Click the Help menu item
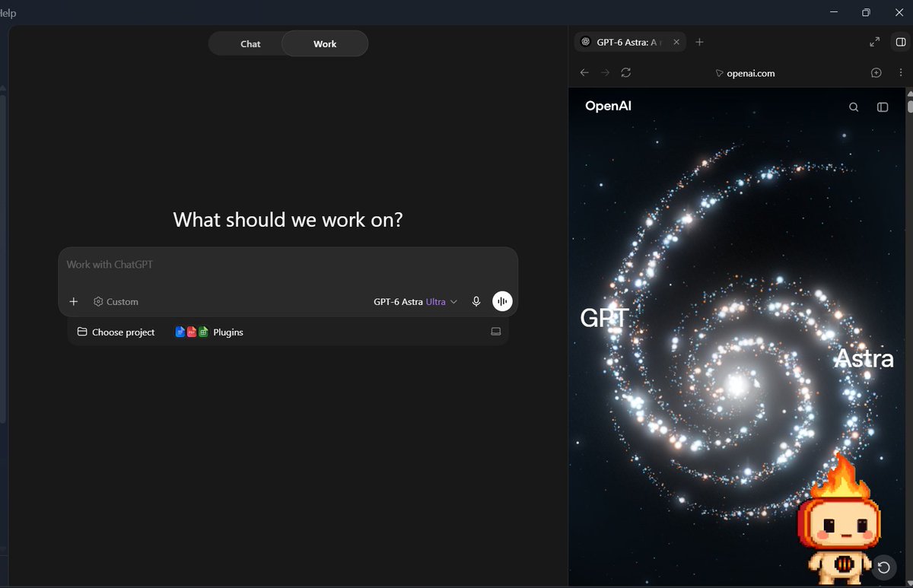The width and height of the screenshot is (913, 588). coord(8,13)
